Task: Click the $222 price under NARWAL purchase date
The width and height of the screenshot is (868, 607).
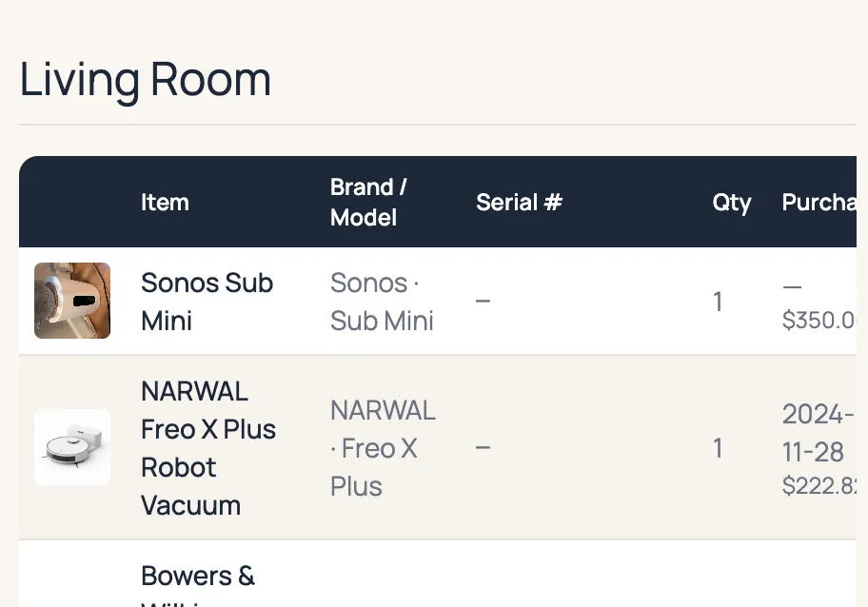Action: 819,486
